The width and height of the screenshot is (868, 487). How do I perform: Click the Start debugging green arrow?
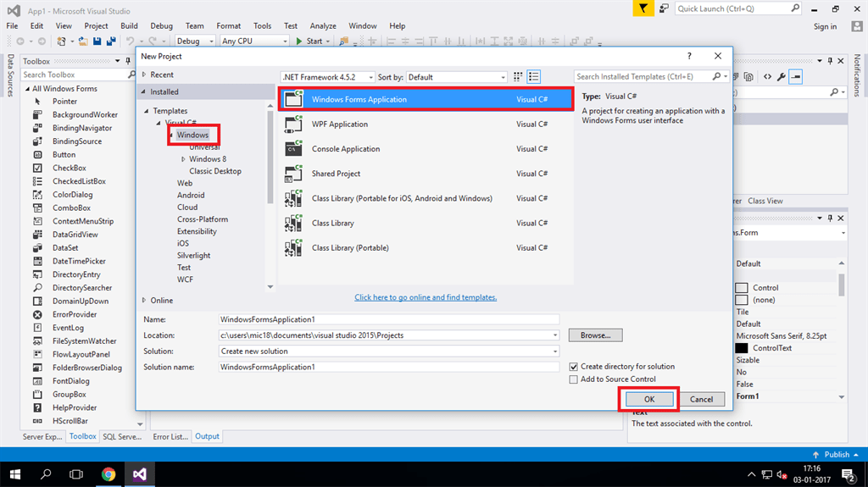pyautogui.click(x=299, y=41)
